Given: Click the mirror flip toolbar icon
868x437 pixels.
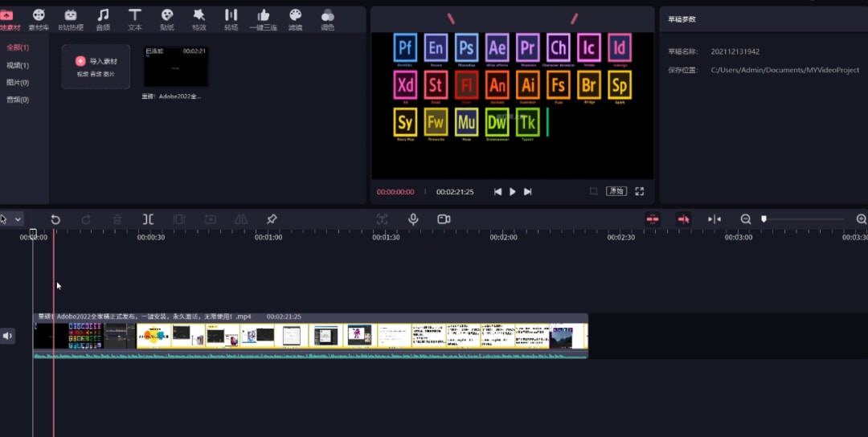Looking at the screenshot, I should coord(241,219).
